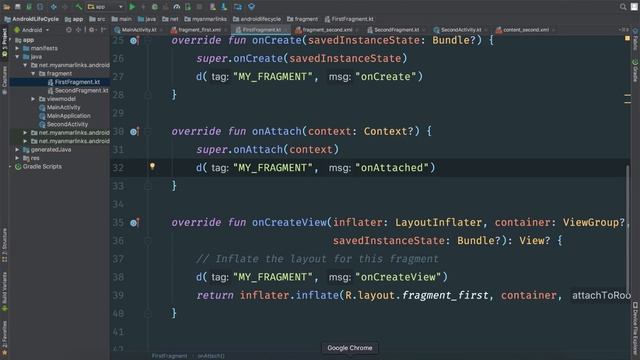Open the Profiler gauge icon

177,7
